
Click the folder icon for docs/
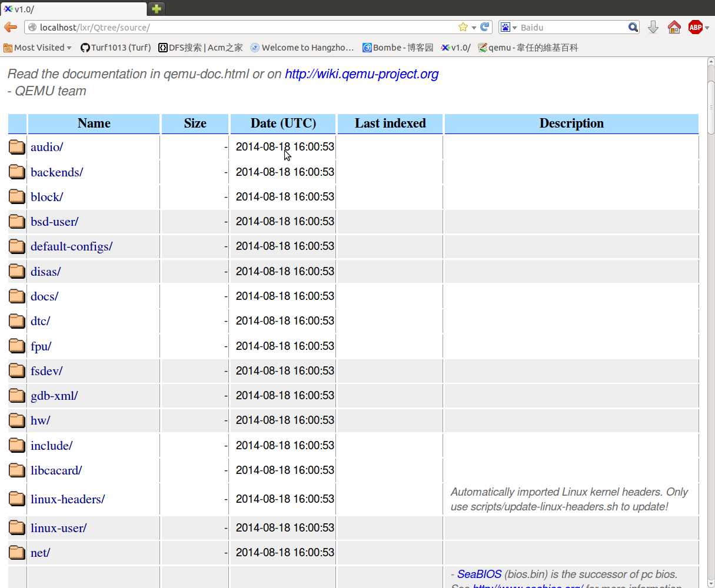click(x=17, y=296)
